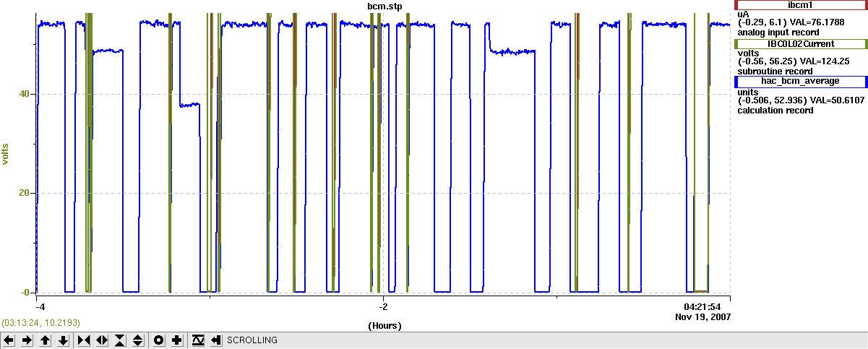Click the SCROLLING status label
The width and height of the screenshot is (868, 349).
click(252, 340)
